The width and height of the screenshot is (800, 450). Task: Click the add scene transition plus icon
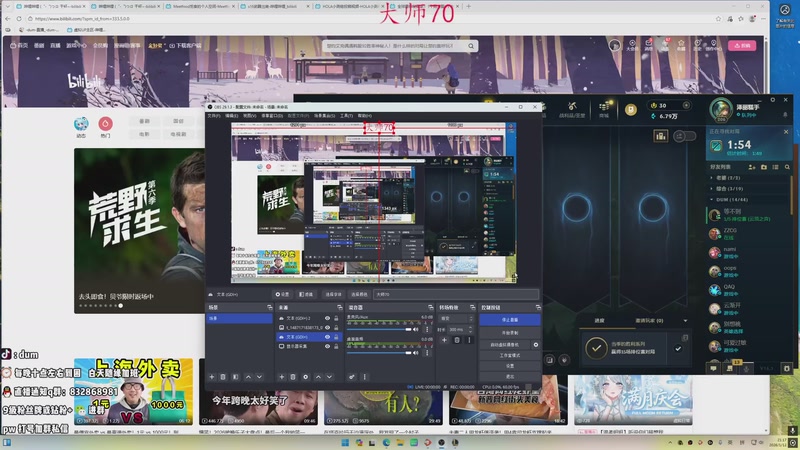(443, 341)
